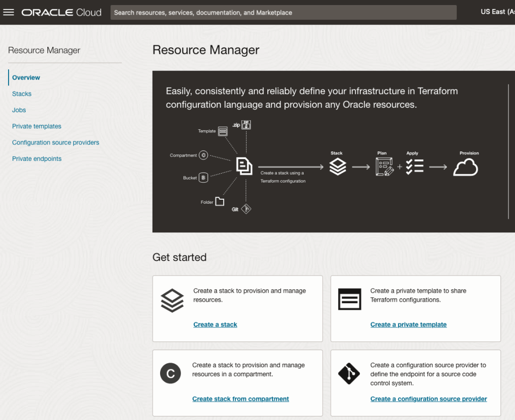Click the Create a stack link
515x420 pixels.
pyautogui.click(x=215, y=324)
